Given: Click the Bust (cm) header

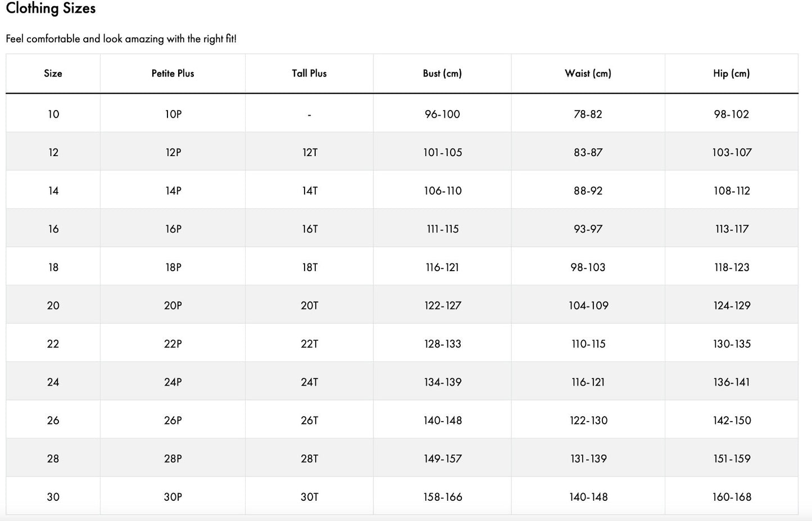Looking at the screenshot, I should coord(442,74).
